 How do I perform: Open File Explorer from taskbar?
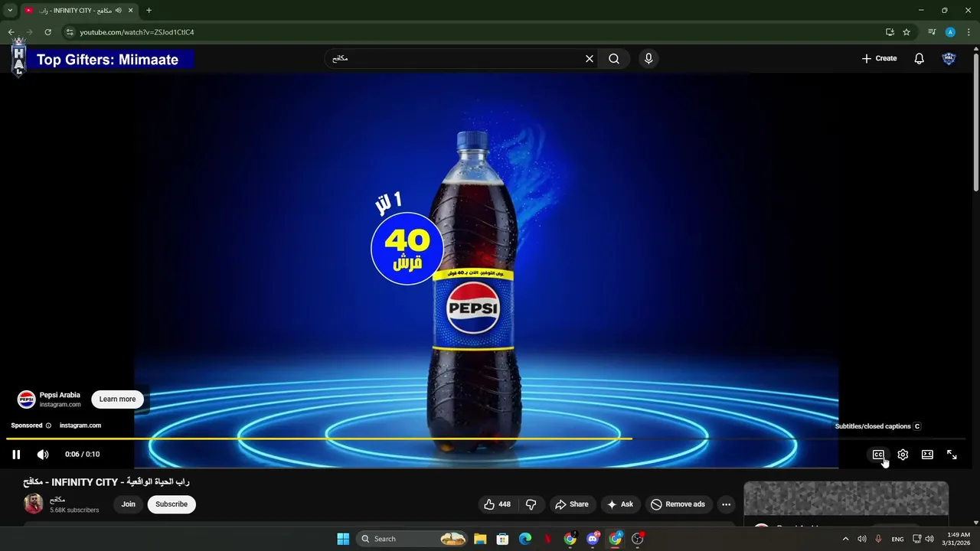click(480, 539)
